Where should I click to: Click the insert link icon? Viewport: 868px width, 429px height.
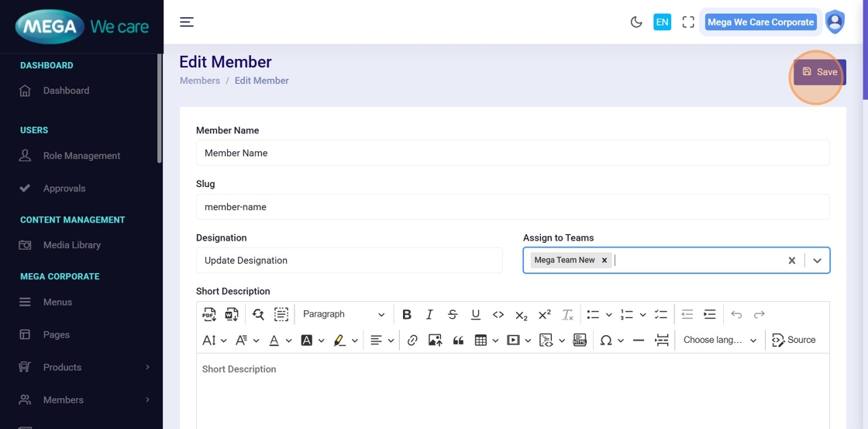(x=412, y=340)
